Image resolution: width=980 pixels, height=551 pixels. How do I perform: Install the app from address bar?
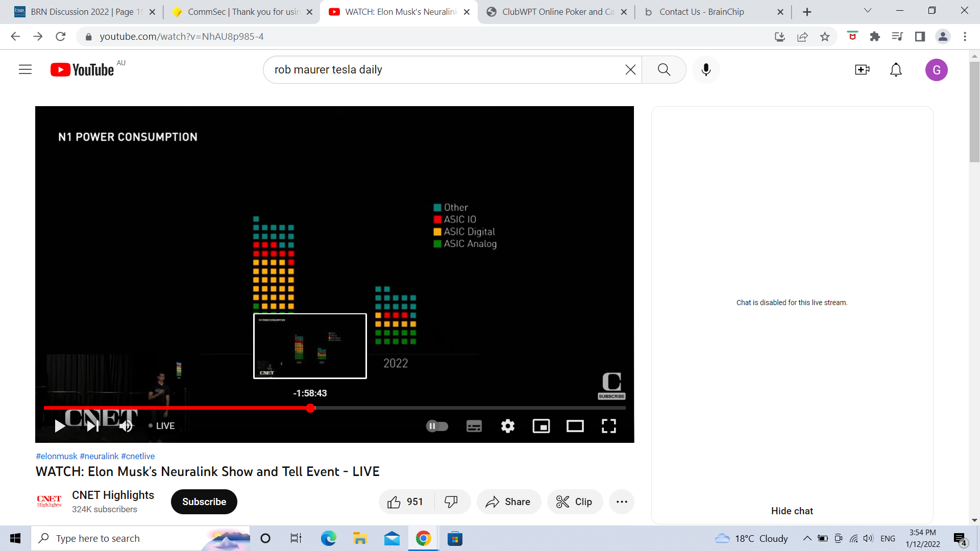tap(779, 36)
